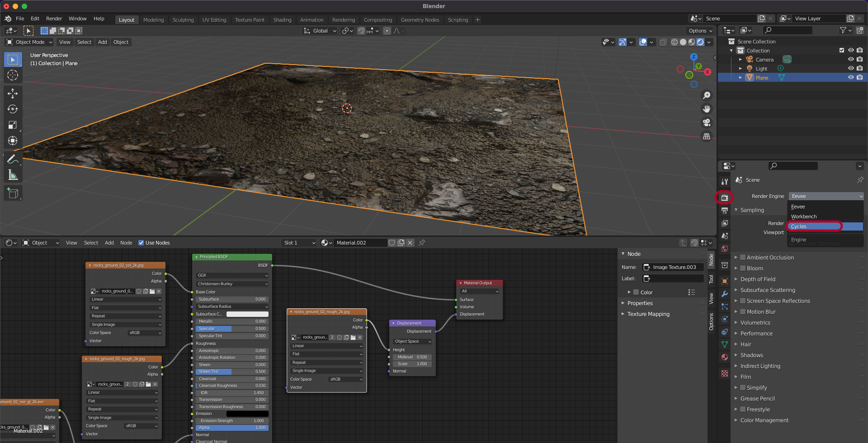Select Workbench render engine option
Screen dimensions: 868x443
tap(804, 217)
